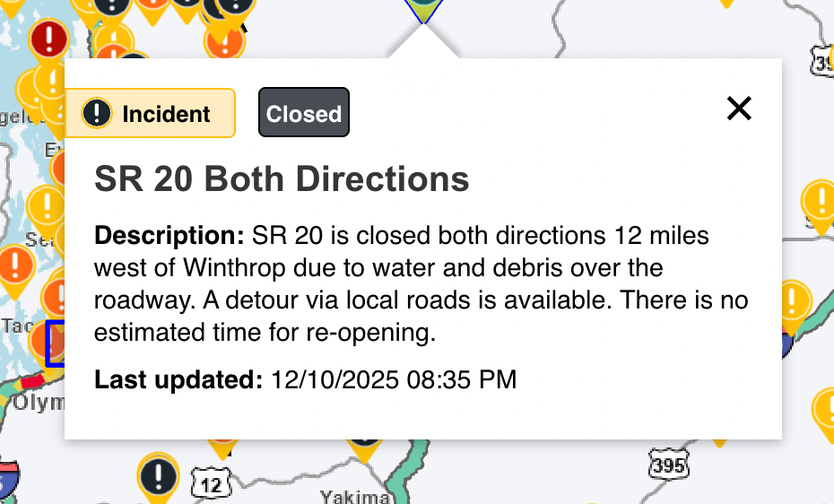834x504 pixels.
Task: Click the Closed status badge
Action: (x=304, y=114)
